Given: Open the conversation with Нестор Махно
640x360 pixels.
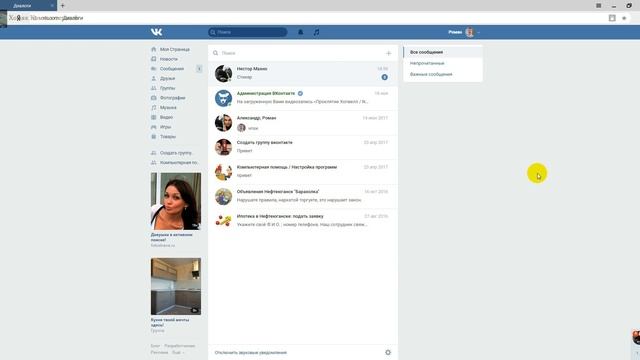Looking at the screenshot, I should pos(303,73).
